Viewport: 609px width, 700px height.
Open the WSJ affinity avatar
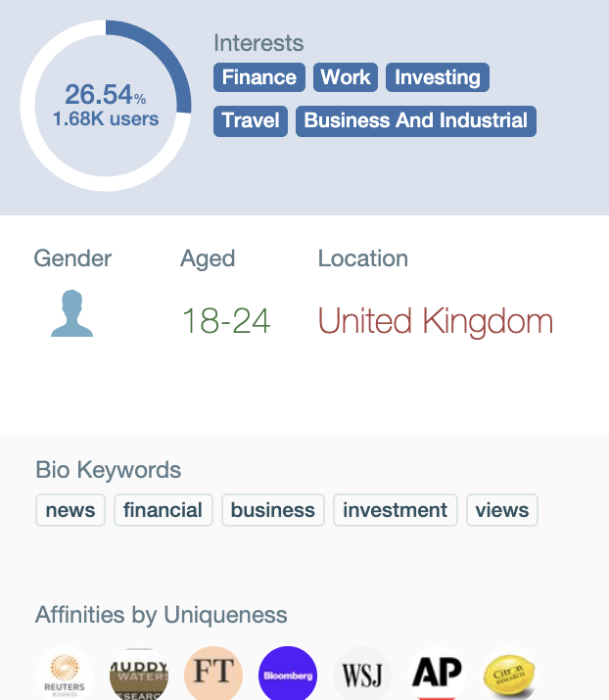coord(362,675)
